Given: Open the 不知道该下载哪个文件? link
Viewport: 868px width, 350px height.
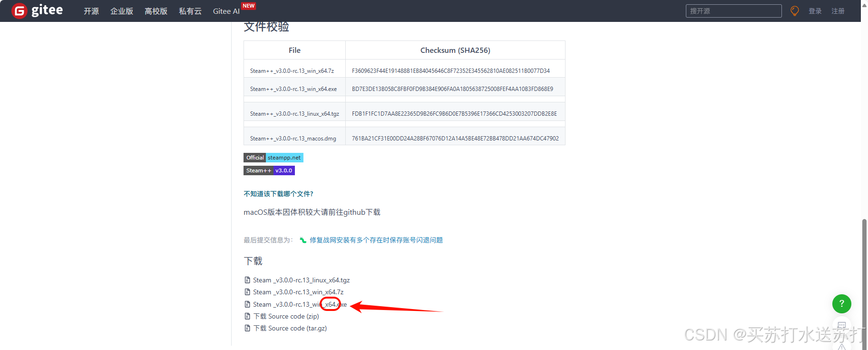Looking at the screenshot, I should coord(279,194).
